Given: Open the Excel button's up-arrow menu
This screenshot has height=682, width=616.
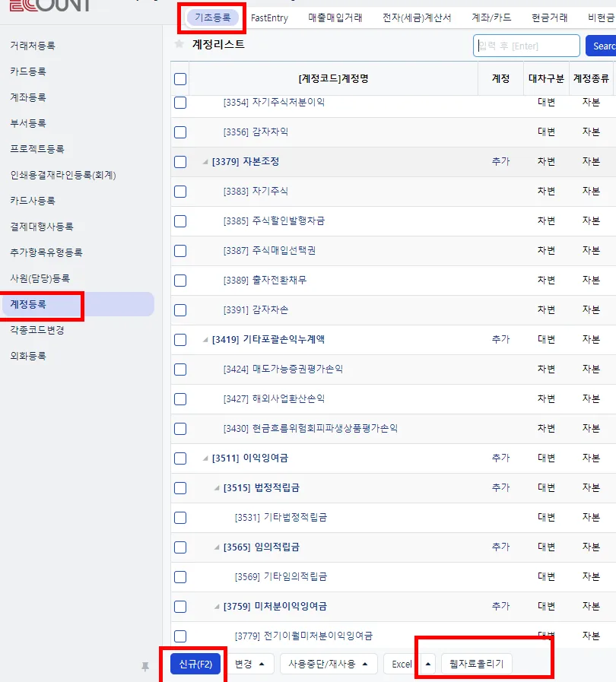Looking at the screenshot, I should click(428, 664).
